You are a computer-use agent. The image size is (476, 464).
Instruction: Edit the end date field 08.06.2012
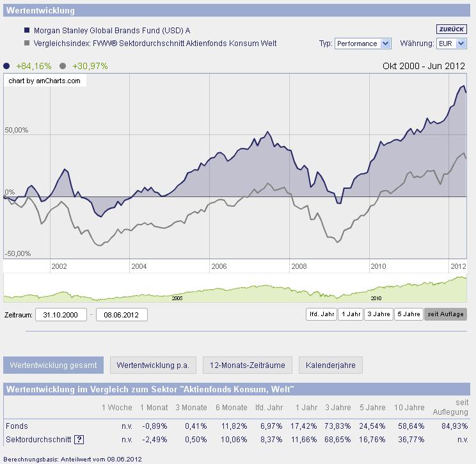pyautogui.click(x=122, y=314)
